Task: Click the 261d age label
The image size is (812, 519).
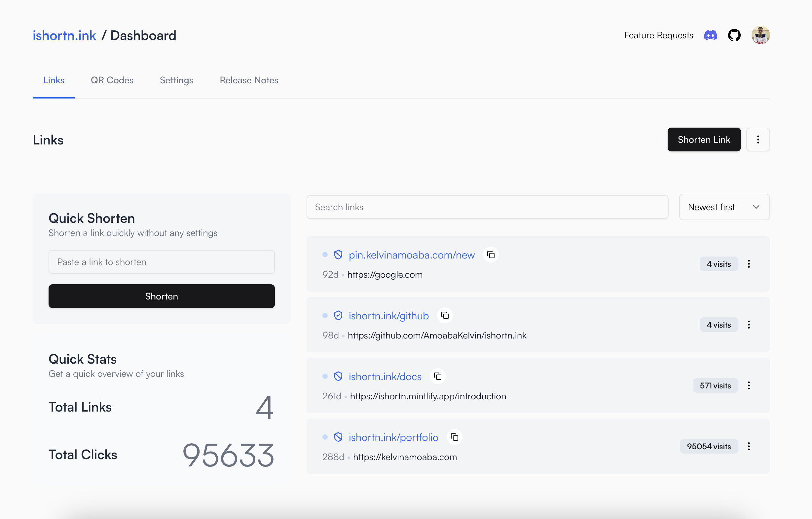Action: tap(331, 396)
